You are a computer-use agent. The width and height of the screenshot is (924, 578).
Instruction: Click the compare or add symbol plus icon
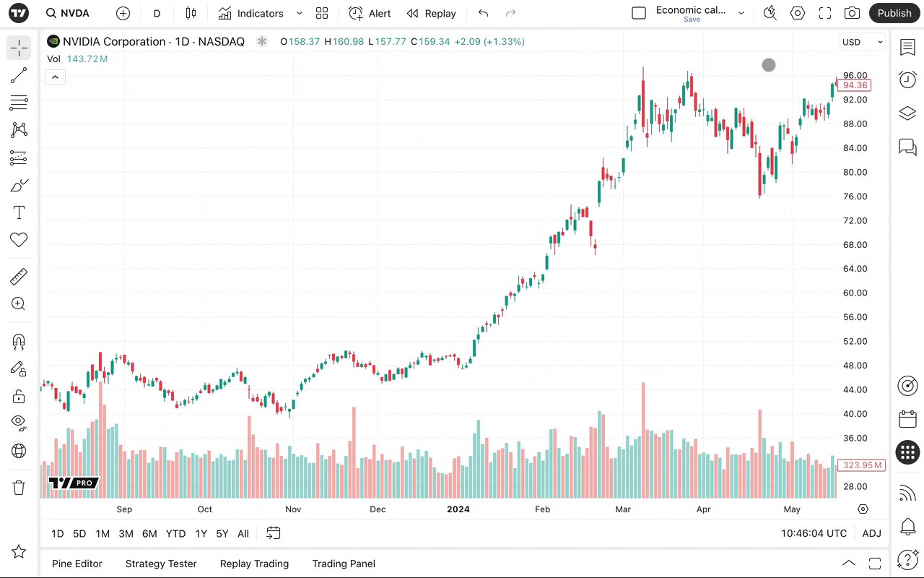(x=123, y=13)
